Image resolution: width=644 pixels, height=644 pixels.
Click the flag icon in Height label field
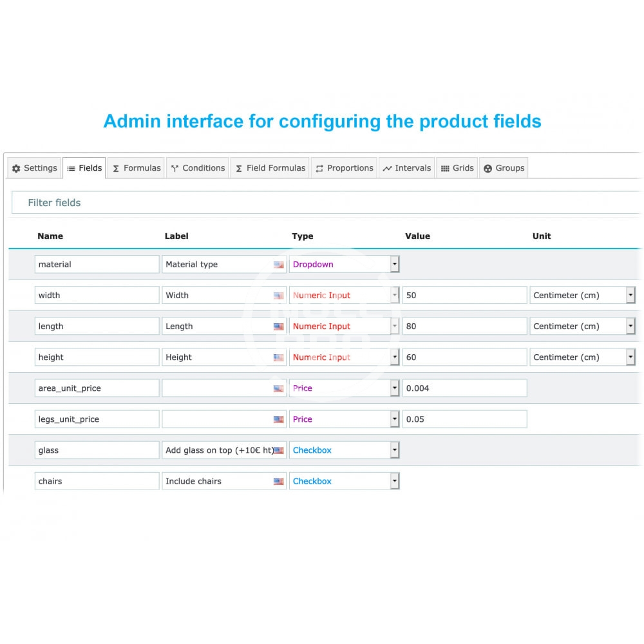click(278, 357)
